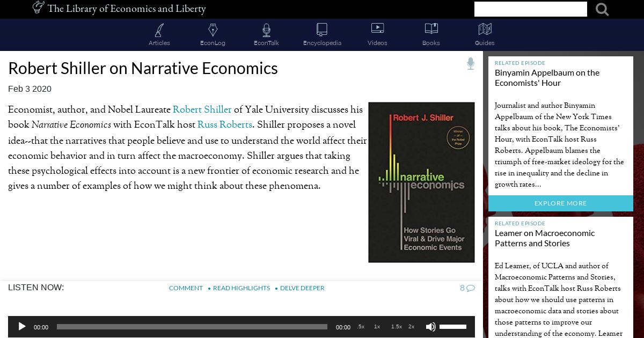The height and width of the screenshot is (338, 644).
Task: Click the audio volume slider
Action: tap(453, 327)
